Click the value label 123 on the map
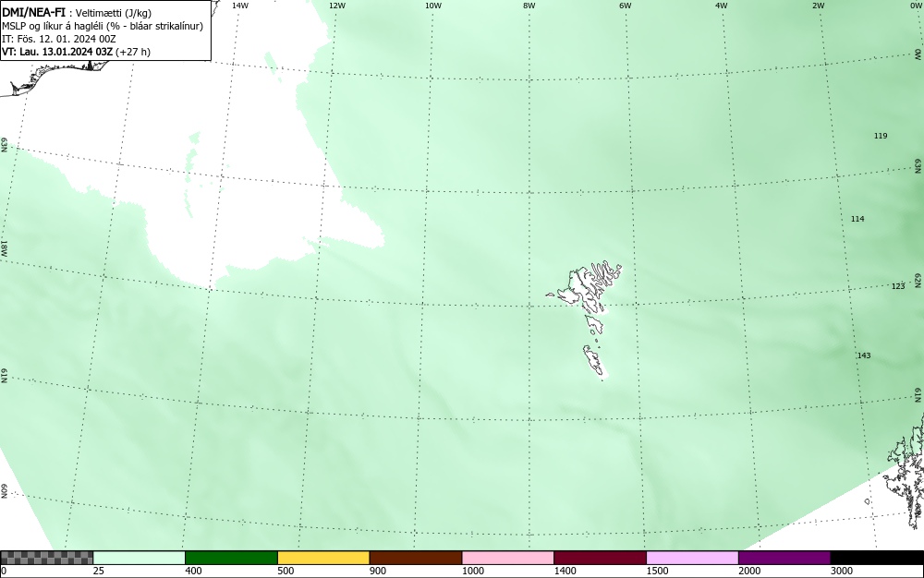 (x=897, y=286)
